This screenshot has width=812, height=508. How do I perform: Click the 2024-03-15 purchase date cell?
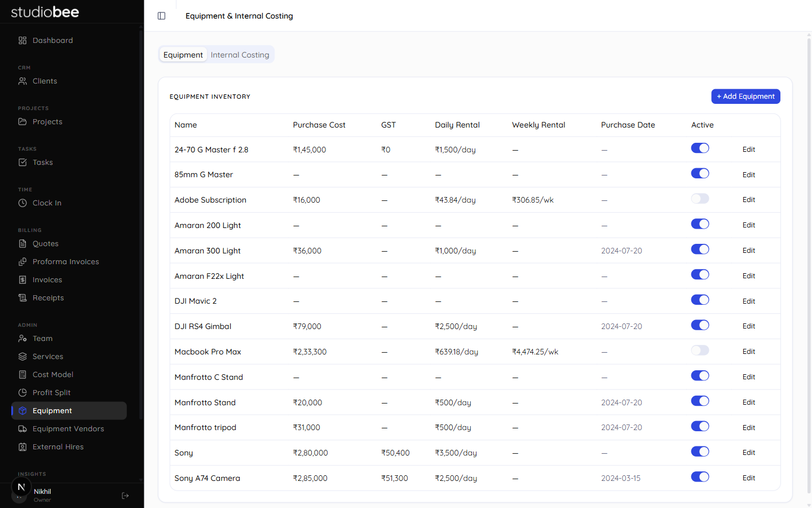621,478
